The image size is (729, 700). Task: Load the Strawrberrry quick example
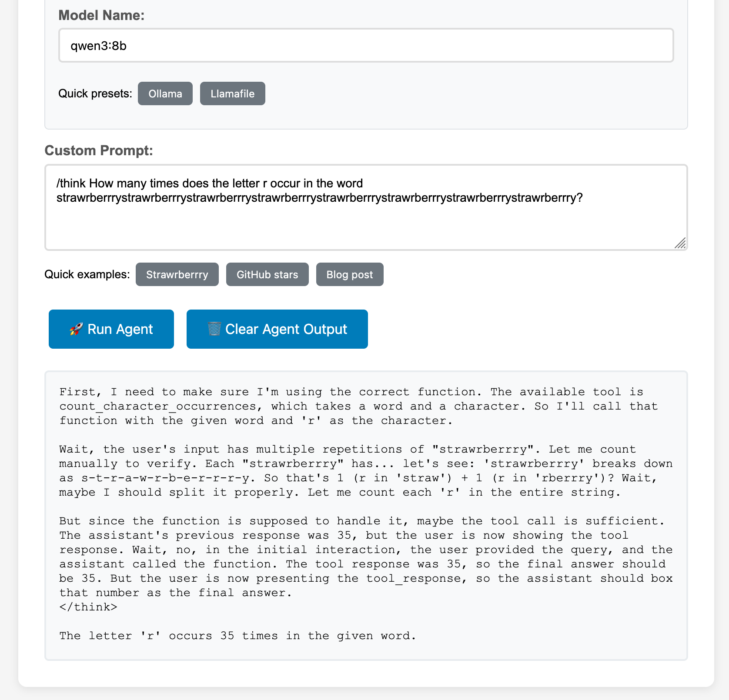[177, 274]
